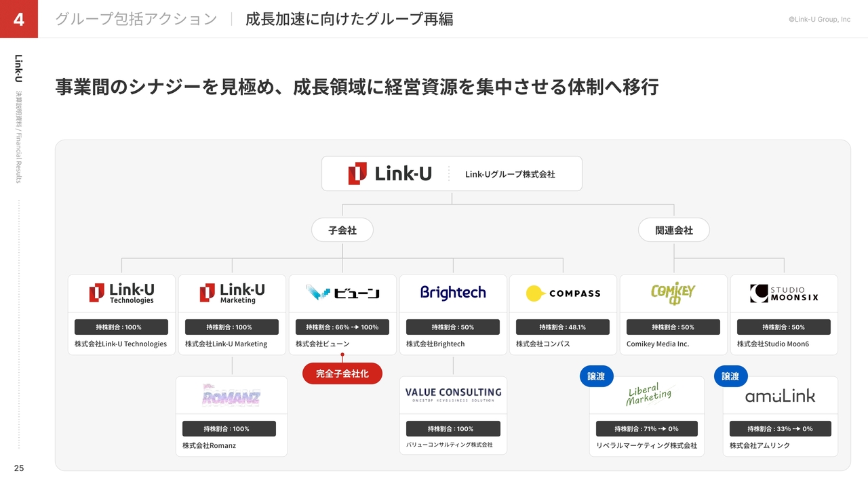Click the text 株式会社コンパス
Image resolution: width=868 pixels, height=488 pixels.
[x=543, y=344]
